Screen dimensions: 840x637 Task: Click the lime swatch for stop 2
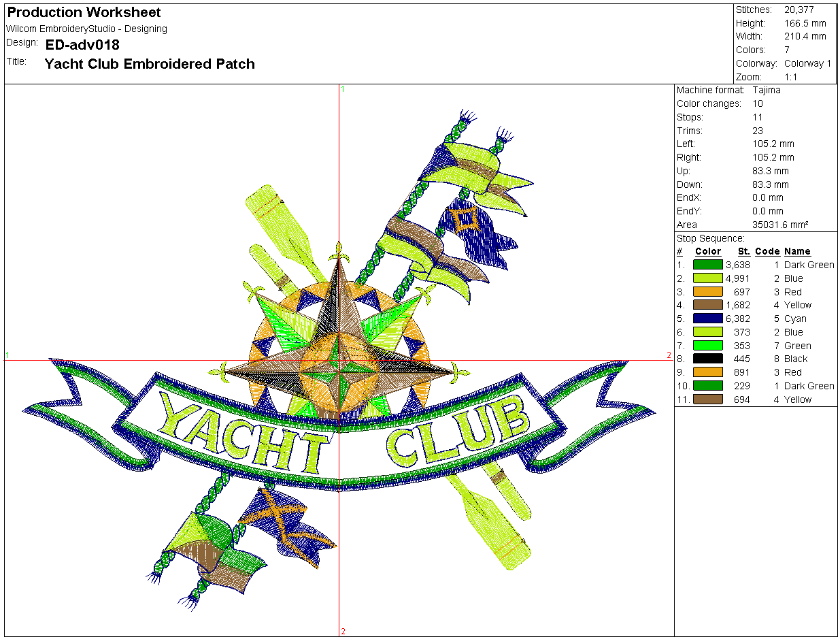pyautogui.click(x=707, y=278)
